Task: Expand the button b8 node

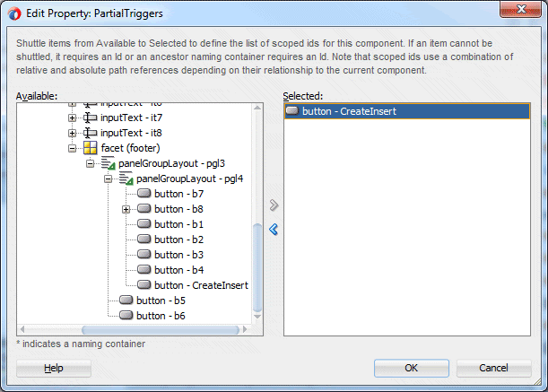Action: pos(126,210)
